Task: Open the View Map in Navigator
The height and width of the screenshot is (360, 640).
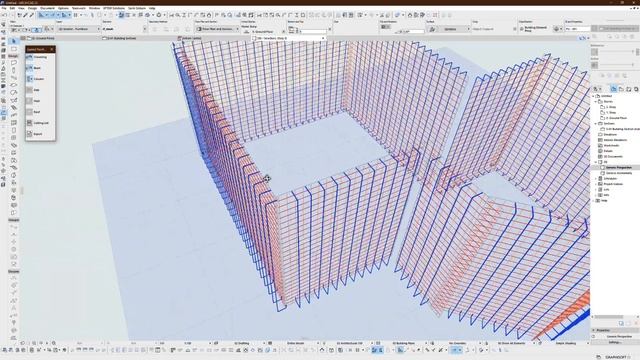Action: click(x=621, y=89)
